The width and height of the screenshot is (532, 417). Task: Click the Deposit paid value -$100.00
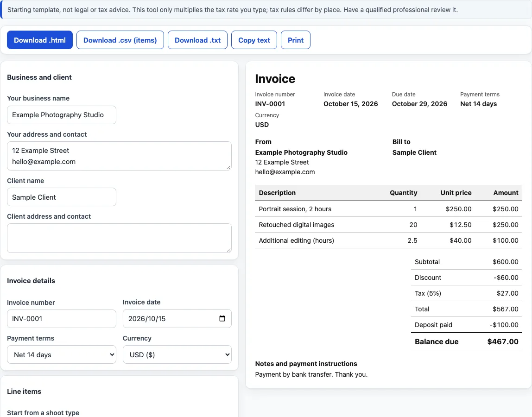pos(504,325)
